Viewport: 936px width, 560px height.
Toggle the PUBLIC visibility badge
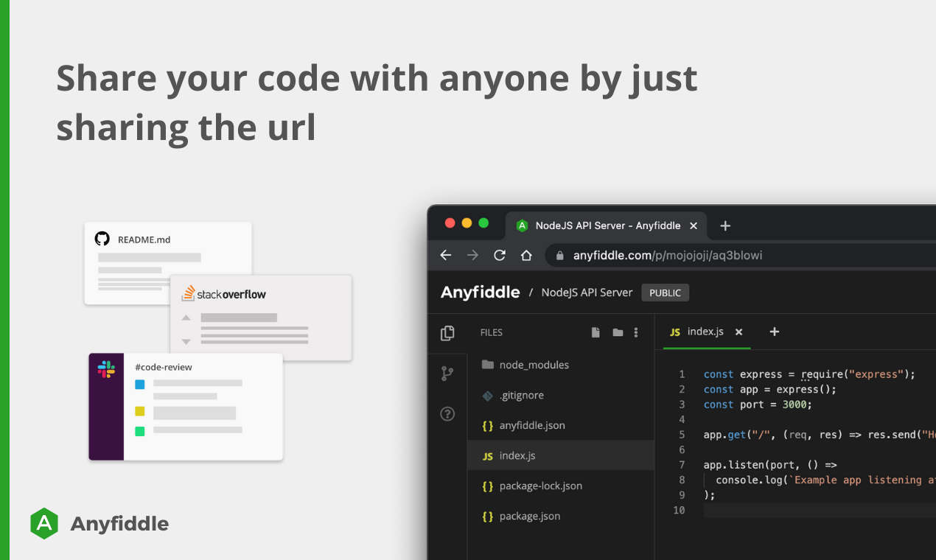coord(665,293)
